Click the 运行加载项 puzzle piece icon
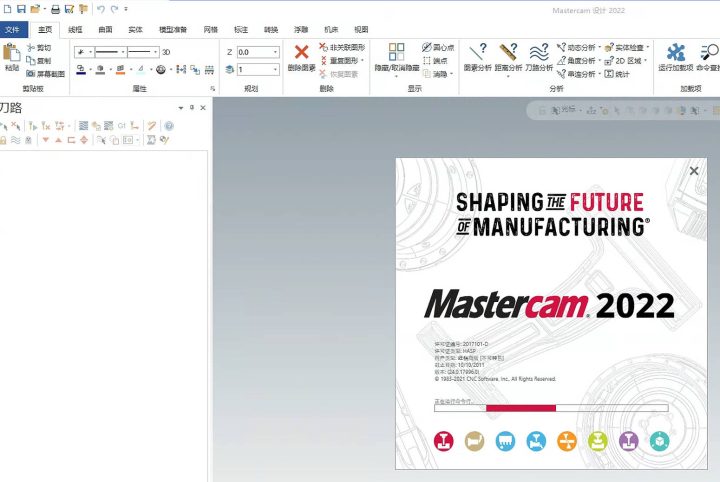This screenshot has height=482, width=720. pyautogui.click(x=675, y=52)
